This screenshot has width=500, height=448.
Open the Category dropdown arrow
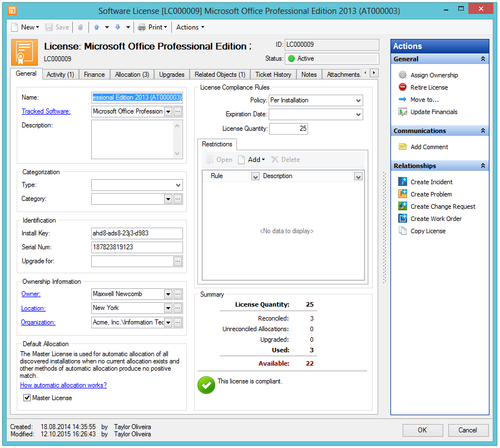coord(168,199)
